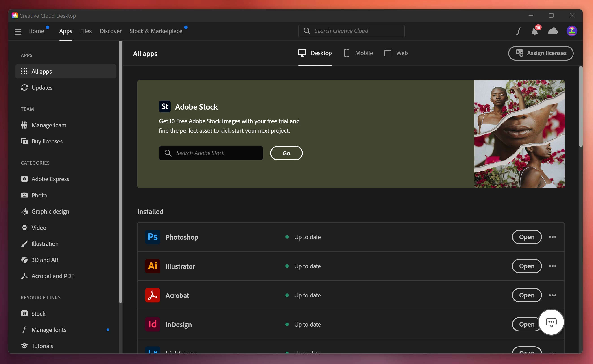
Task: Open the fonts icon in top bar
Action: [519, 31]
